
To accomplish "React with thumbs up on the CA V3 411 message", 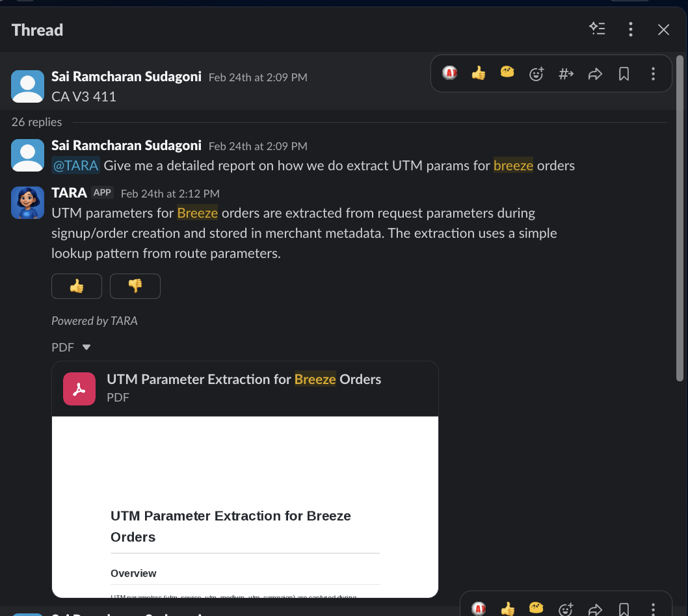I will pos(478,73).
